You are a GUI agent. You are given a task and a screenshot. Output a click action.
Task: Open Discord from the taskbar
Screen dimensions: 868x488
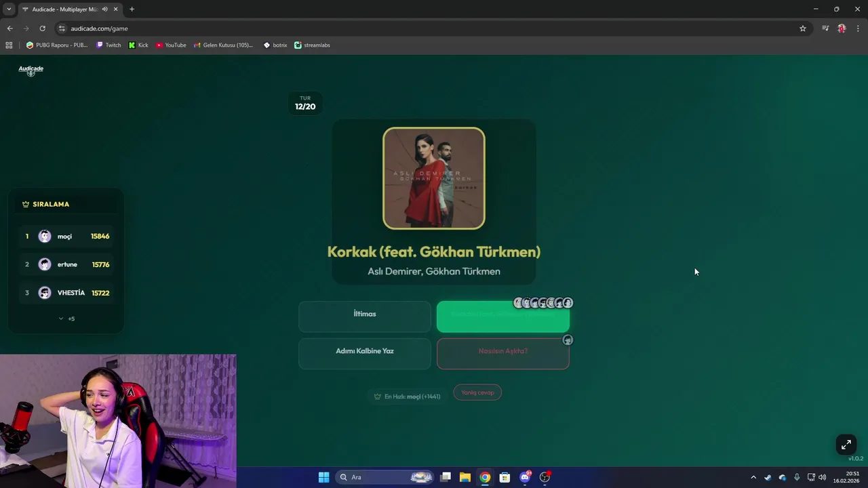[x=525, y=477]
